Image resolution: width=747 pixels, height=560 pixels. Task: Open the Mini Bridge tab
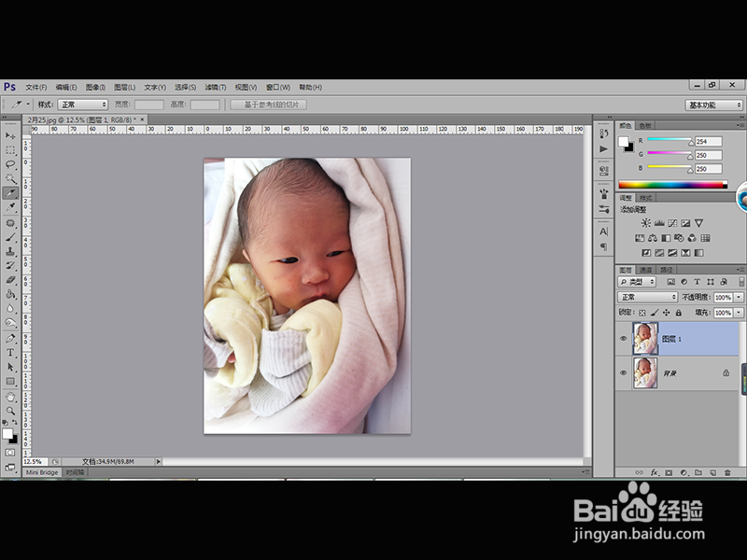pyautogui.click(x=42, y=472)
